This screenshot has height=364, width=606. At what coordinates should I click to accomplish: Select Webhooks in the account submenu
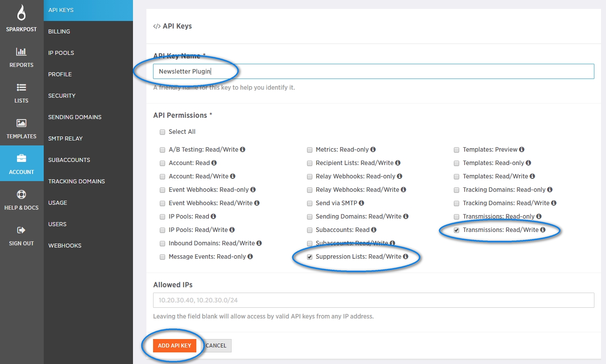[65, 245]
